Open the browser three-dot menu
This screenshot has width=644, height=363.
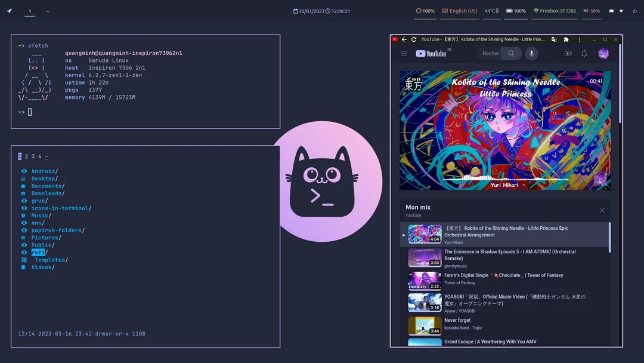point(580,40)
